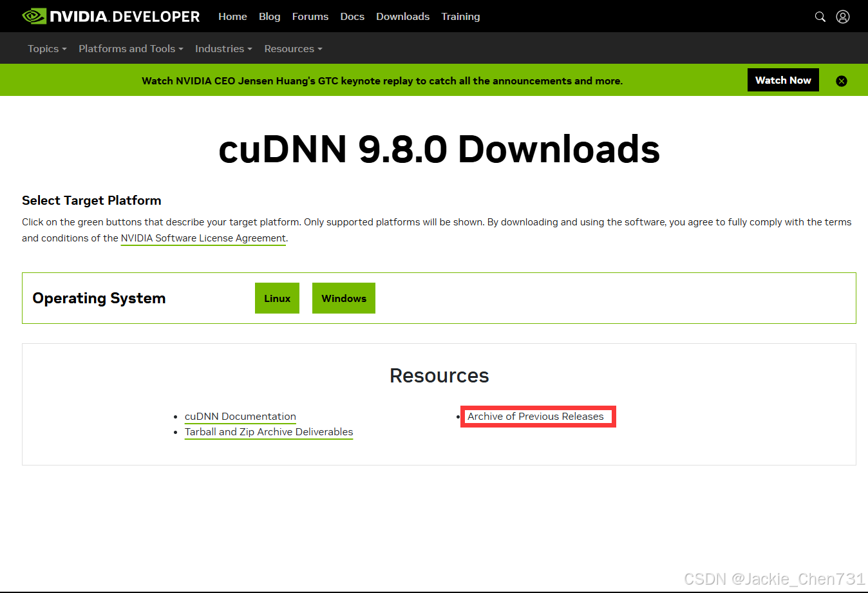Open the Blog menu item
Screen dimensions: 868x593
coord(269,16)
